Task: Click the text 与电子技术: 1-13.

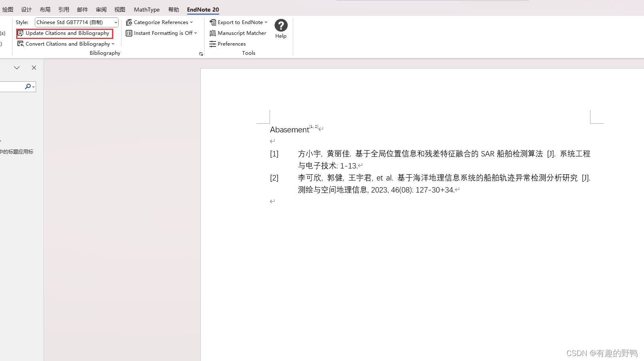Action: click(328, 166)
